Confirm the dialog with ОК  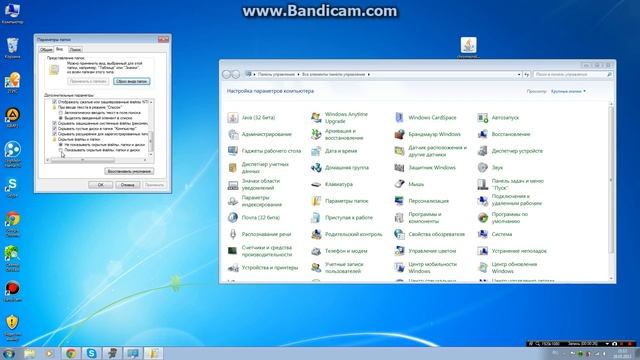[x=100, y=185]
